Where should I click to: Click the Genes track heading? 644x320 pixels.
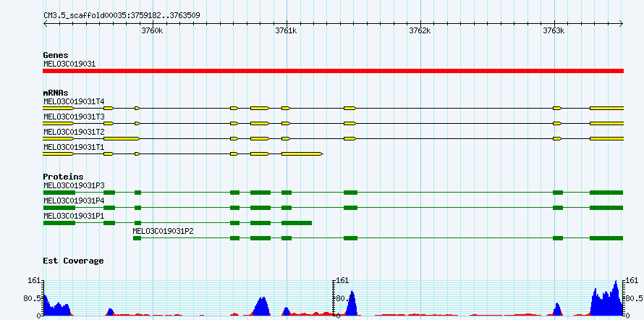click(56, 55)
